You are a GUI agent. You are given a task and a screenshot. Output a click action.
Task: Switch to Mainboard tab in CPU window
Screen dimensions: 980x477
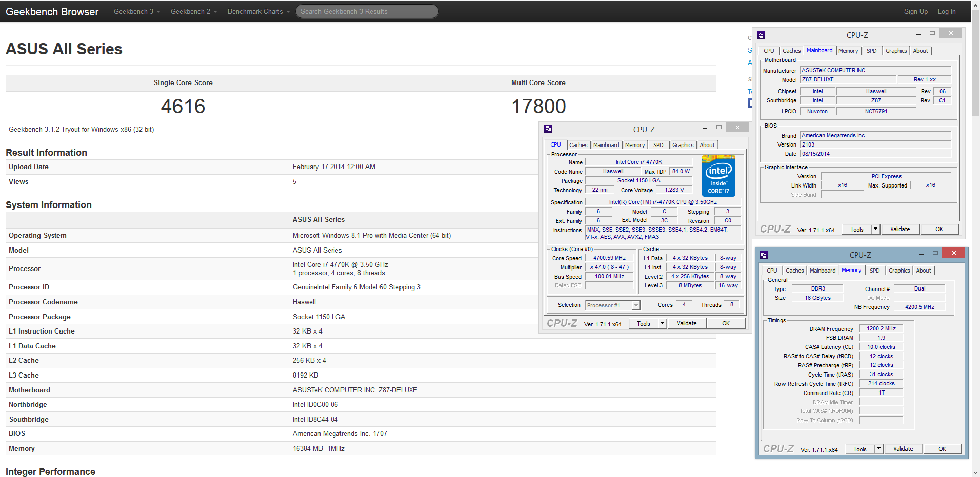606,145
